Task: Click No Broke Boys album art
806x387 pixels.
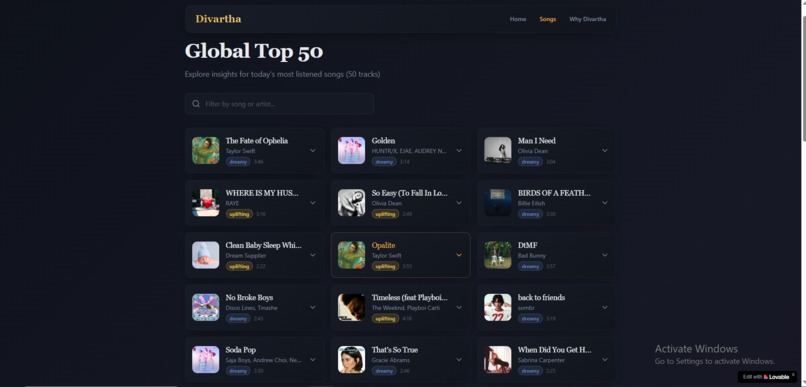Action: coord(206,307)
